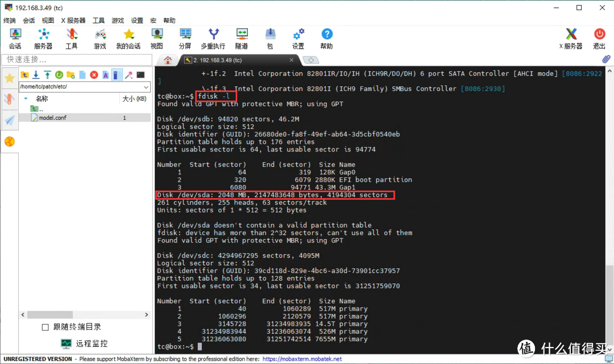The height and width of the screenshot is (364, 614).
Task: Open the 游戏 menu in menu bar
Action: pos(118,20)
